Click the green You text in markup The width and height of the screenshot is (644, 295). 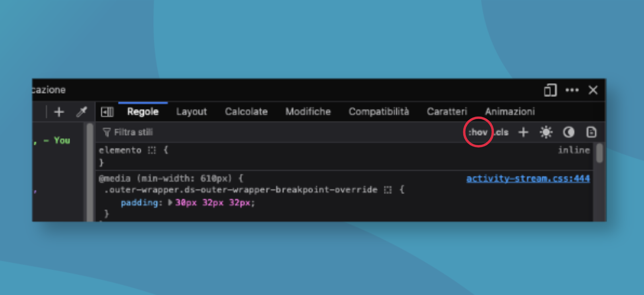(62, 141)
